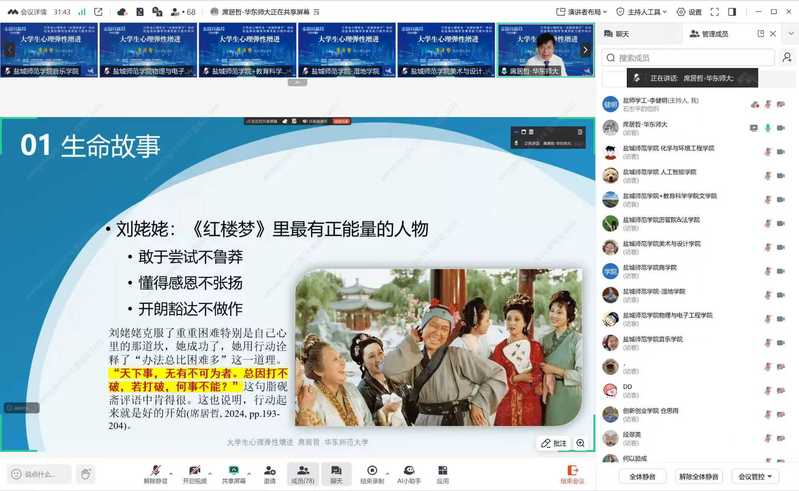The height and width of the screenshot is (491, 799).
Task: Open Settings (设置) in the top bar
Action: click(690, 12)
